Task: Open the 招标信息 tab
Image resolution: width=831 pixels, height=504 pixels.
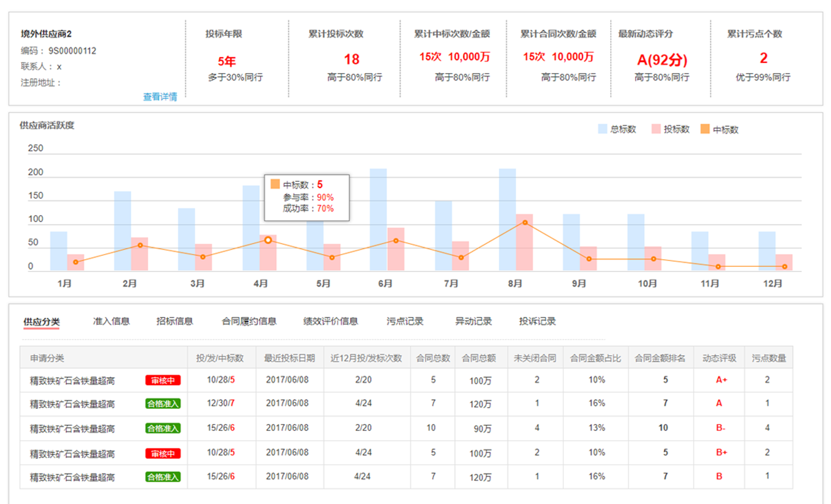Action: (x=175, y=321)
